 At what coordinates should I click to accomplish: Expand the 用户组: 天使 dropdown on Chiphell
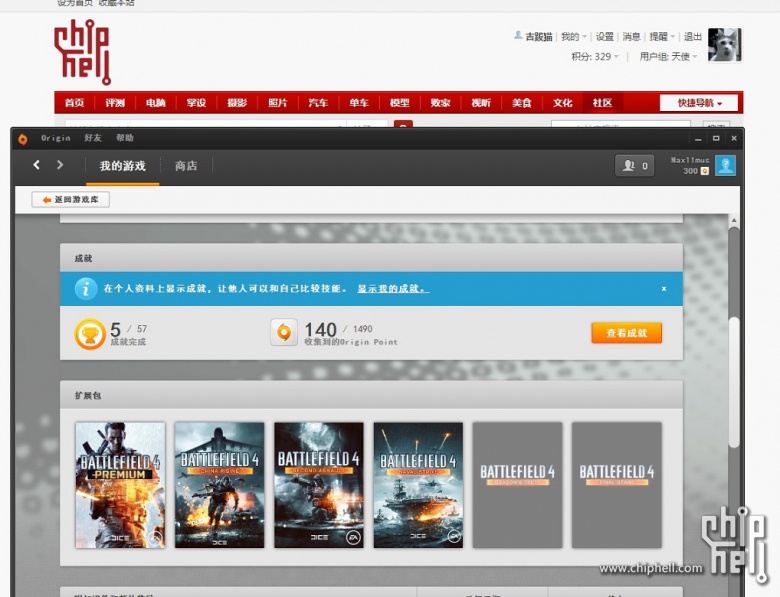pos(668,57)
